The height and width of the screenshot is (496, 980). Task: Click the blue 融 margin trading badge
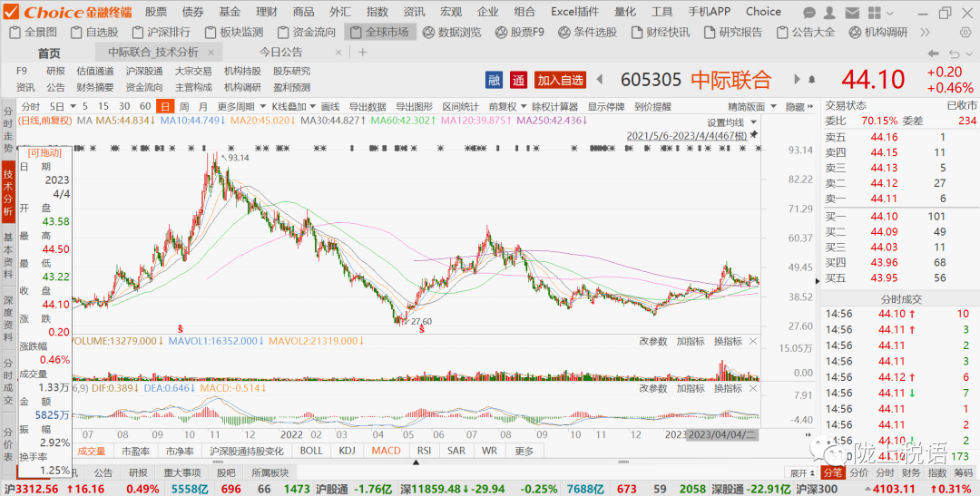click(495, 79)
